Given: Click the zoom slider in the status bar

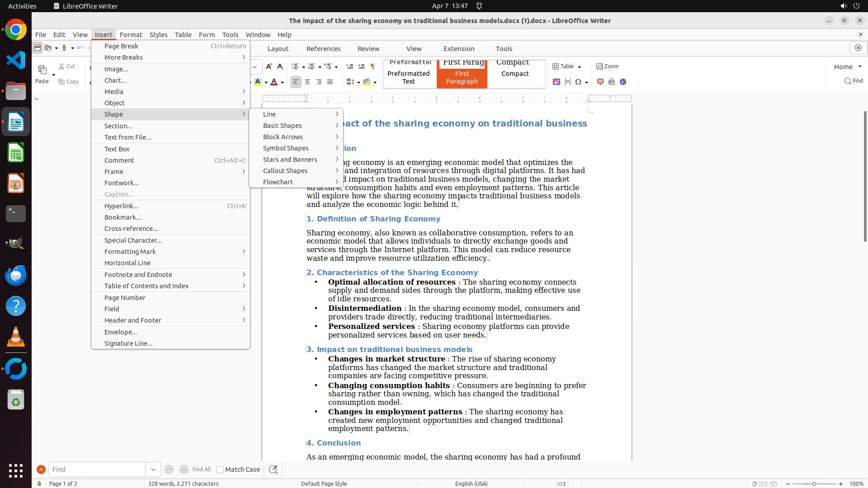Looking at the screenshot, I should 814,483.
